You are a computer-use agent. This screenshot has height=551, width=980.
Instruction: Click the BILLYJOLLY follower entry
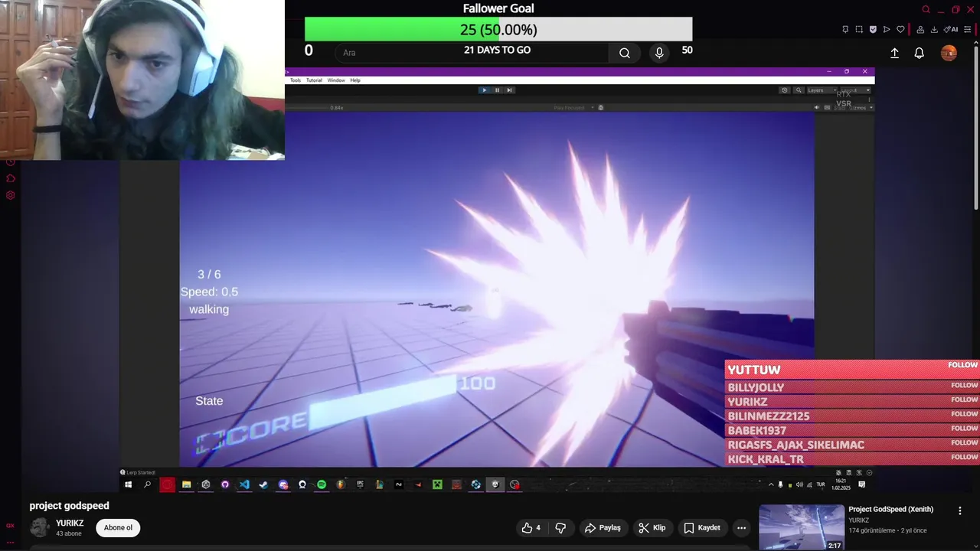pos(851,387)
